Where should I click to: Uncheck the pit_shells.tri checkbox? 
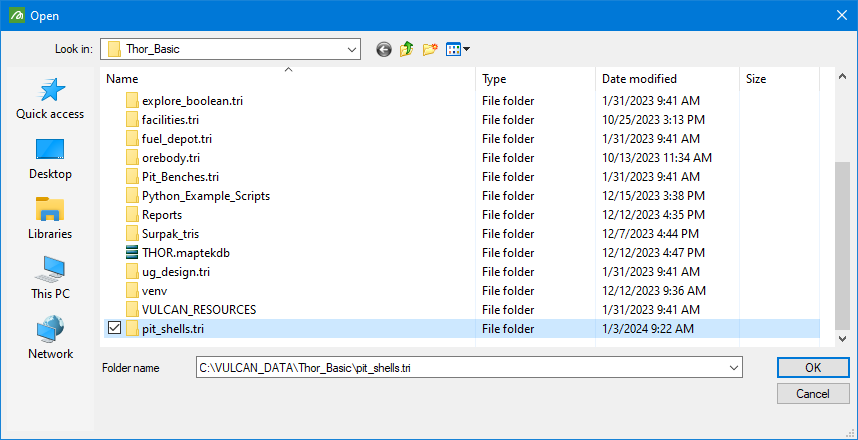(x=114, y=328)
